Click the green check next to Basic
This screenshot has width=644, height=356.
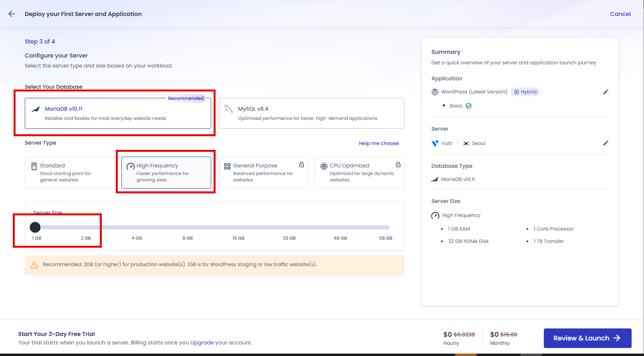coord(469,106)
